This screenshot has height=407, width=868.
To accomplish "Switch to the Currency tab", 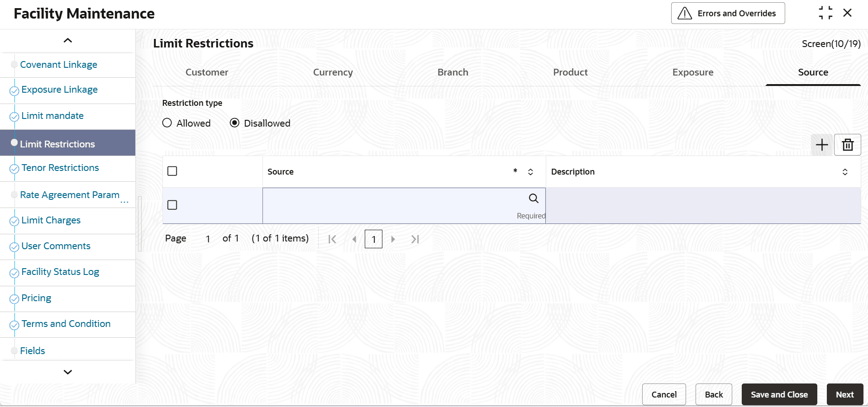I will pyautogui.click(x=333, y=72).
